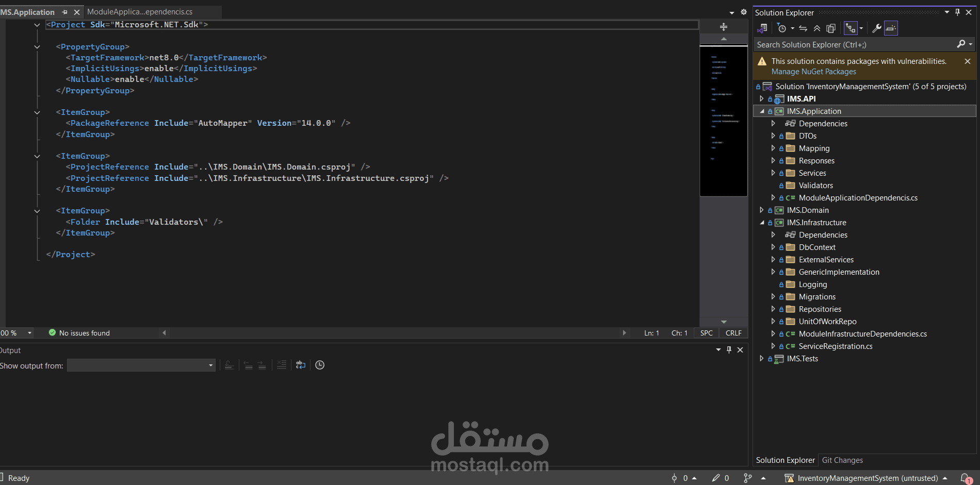Select Mapping folder in IMS.Application

(814, 148)
